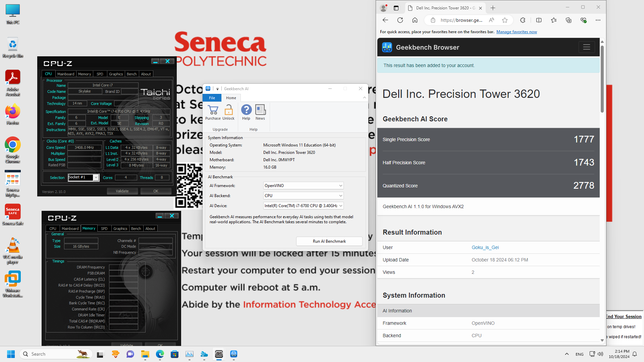Click Geekbench AI taskbar icon

(233, 354)
